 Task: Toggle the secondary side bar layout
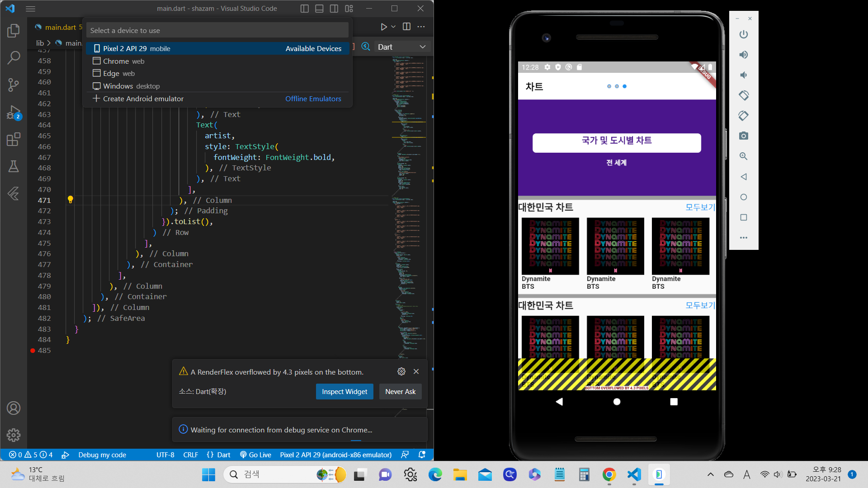[334, 9]
